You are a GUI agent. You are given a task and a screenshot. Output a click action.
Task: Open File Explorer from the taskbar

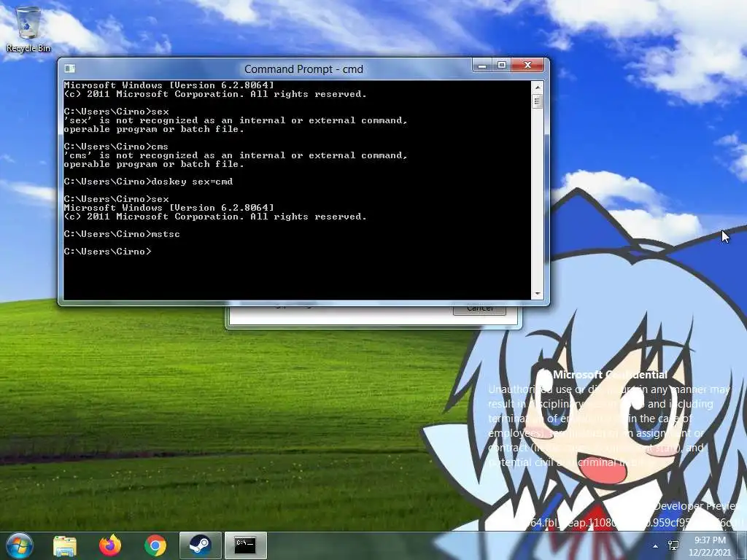pos(65,545)
